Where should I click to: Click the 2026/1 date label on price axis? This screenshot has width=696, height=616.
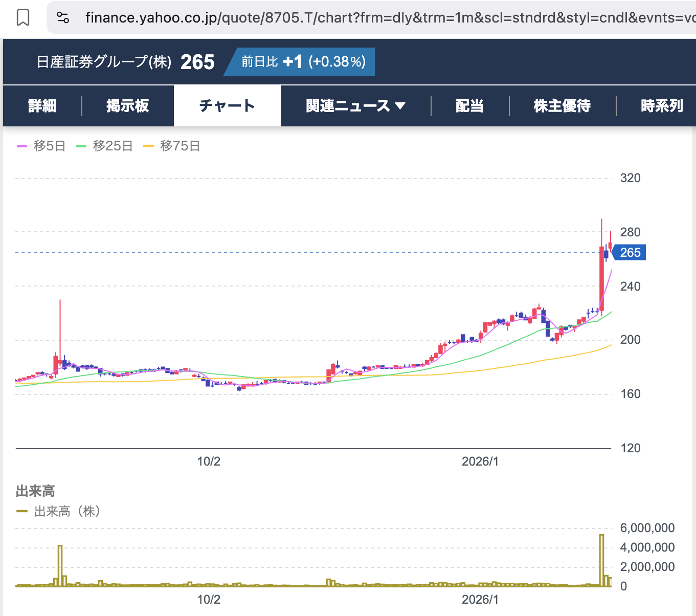pyautogui.click(x=480, y=461)
